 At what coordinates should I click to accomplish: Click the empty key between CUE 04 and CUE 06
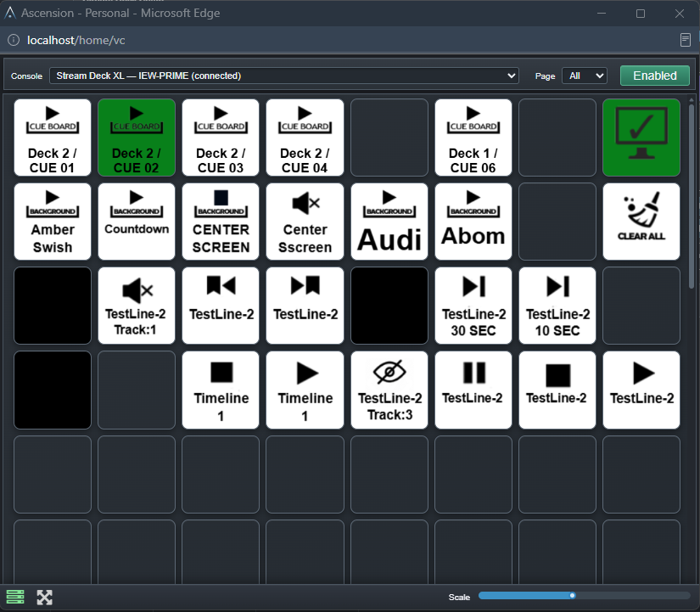389,138
